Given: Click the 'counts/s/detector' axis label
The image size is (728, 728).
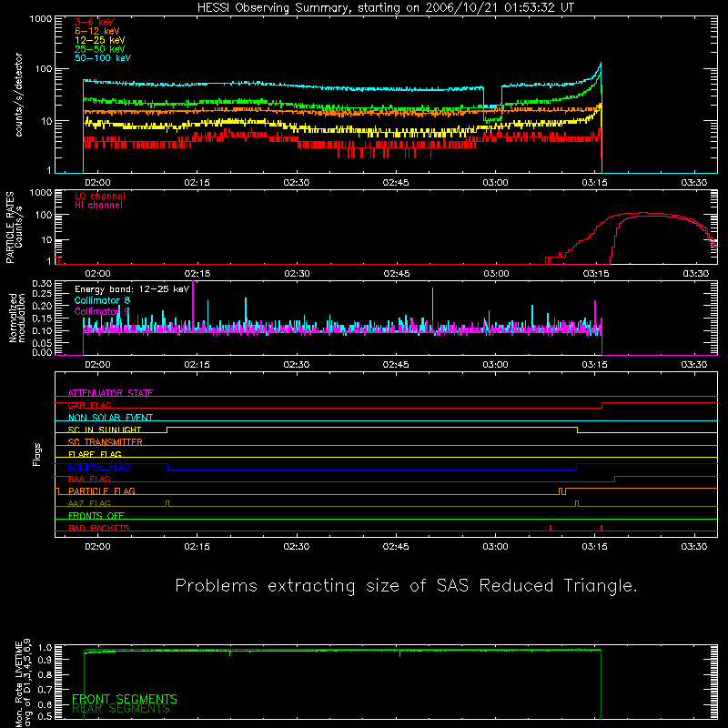Looking at the screenshot, I should [x=18, y=95].
